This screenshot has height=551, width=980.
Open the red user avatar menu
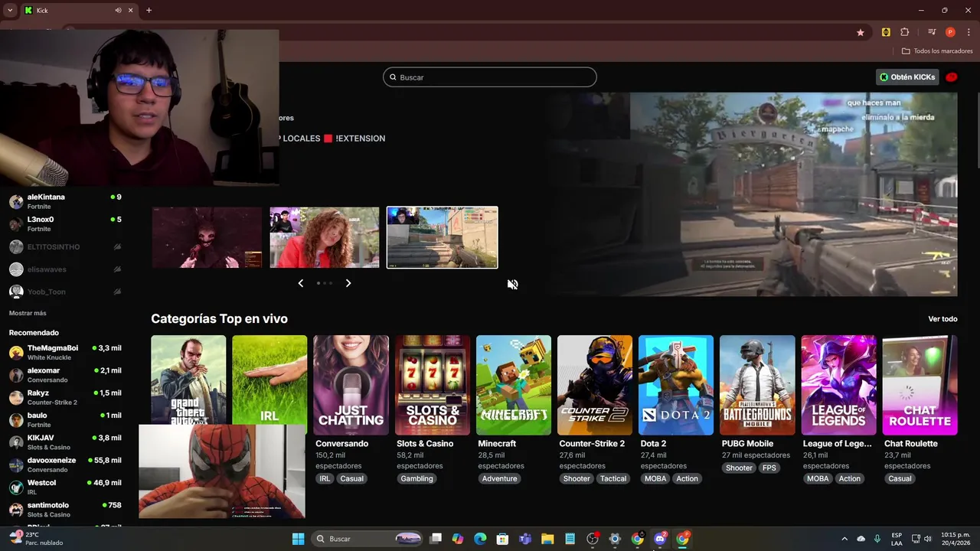(952, 77)
